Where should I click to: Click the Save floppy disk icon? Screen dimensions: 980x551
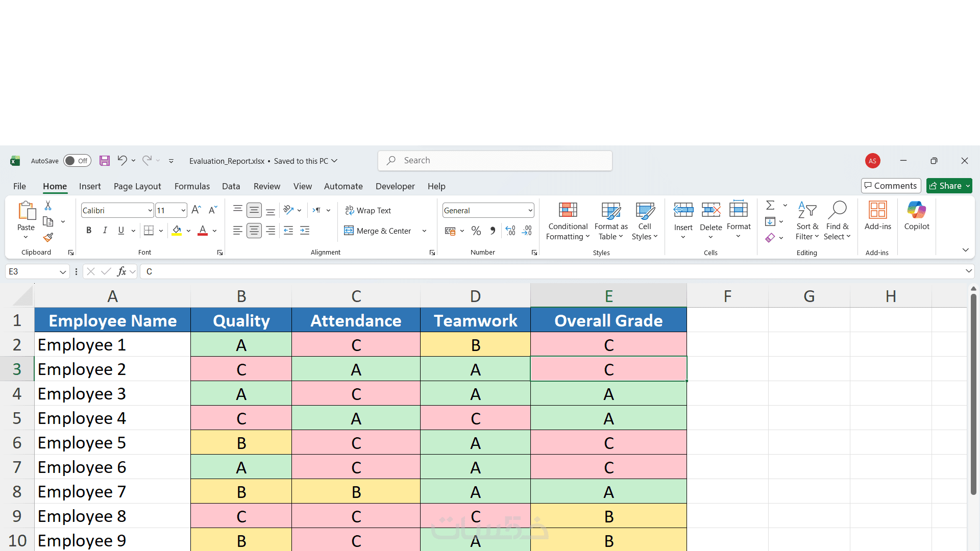tap(105, 161)
